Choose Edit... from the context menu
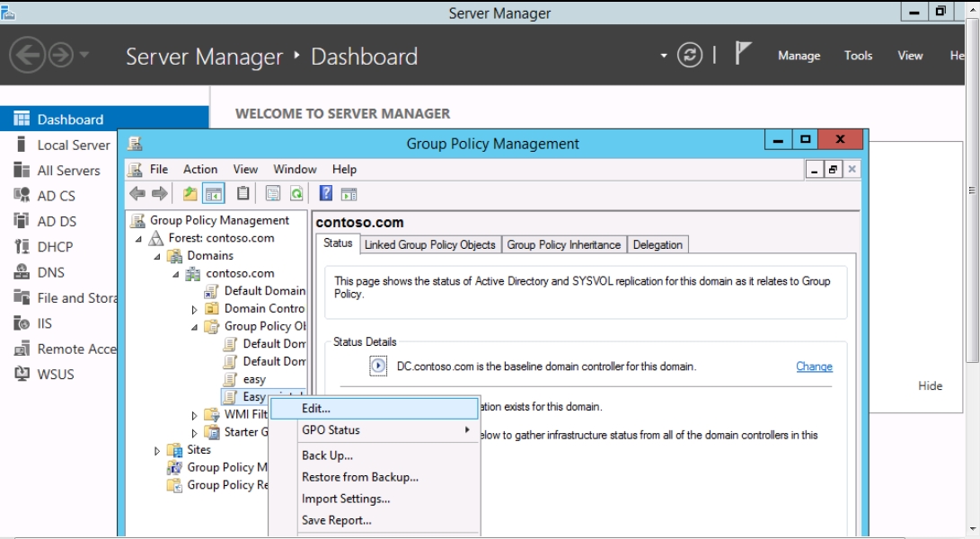Viewport: 980px width, 539px height. coord(316,409)
